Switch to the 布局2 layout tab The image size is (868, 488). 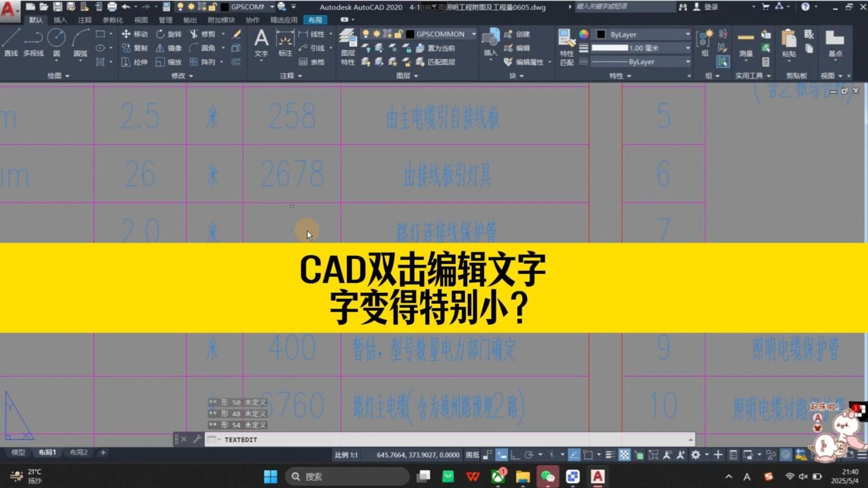78,452
